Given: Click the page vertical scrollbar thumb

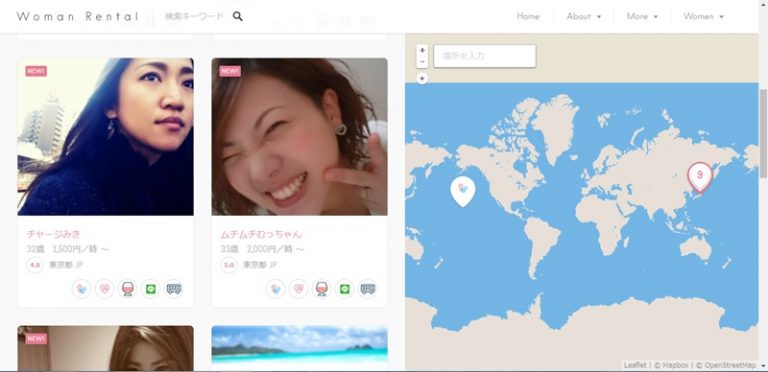Looking at the screenshot, I should (763, 133).
